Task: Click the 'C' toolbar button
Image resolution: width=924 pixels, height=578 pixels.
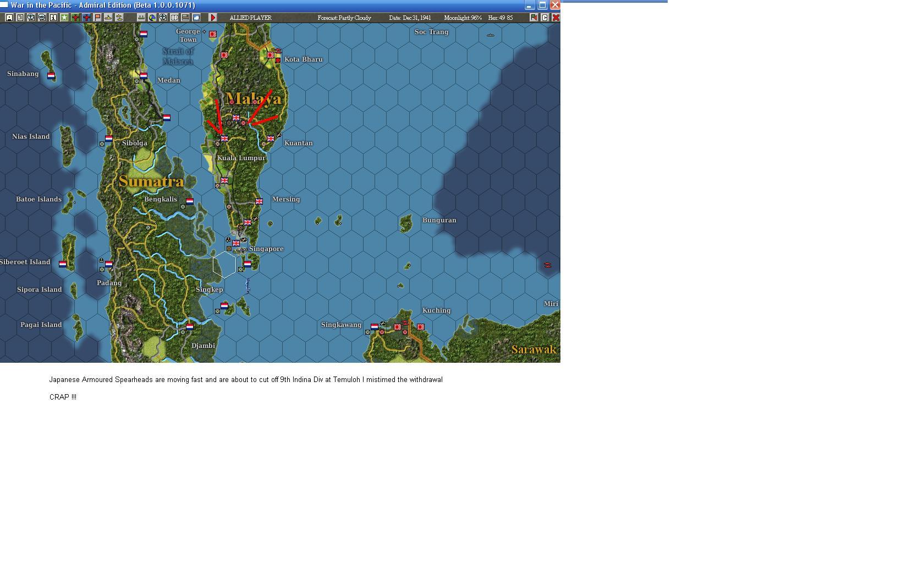Action: pyautogui.click(x=544, y=18)
